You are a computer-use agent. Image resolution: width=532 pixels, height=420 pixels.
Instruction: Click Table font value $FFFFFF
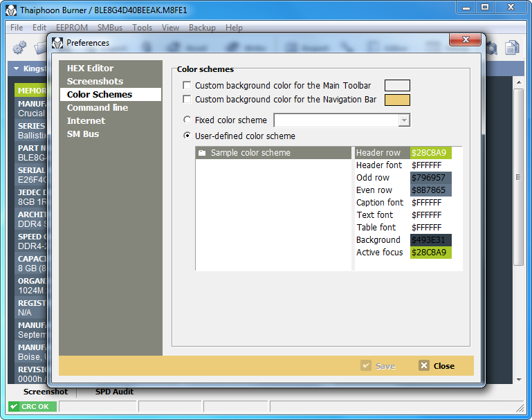(430, 228)
